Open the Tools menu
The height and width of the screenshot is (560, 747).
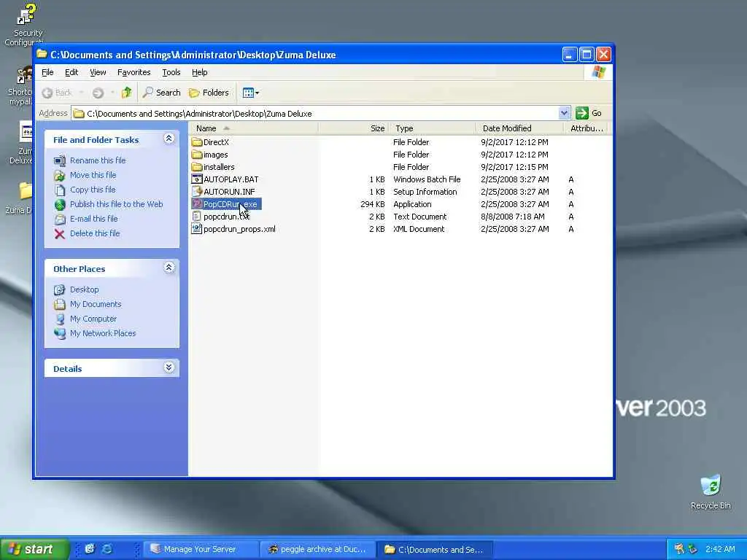(171, 72)
